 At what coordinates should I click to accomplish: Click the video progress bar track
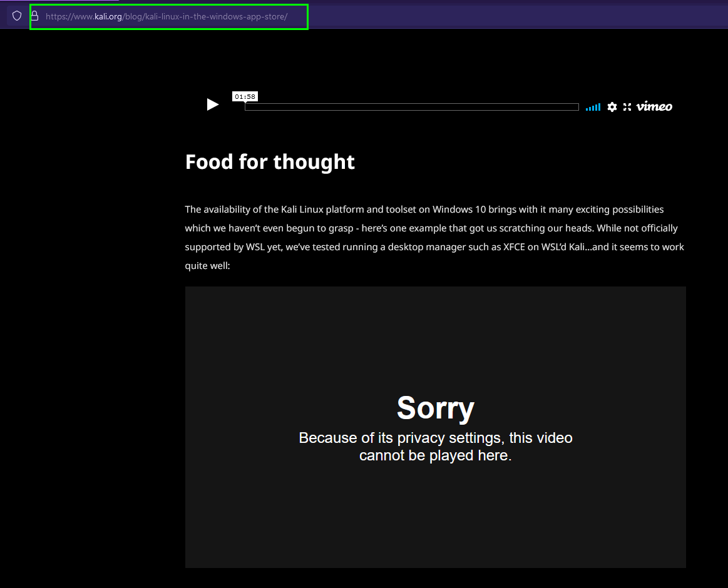(x=411, y=107)
